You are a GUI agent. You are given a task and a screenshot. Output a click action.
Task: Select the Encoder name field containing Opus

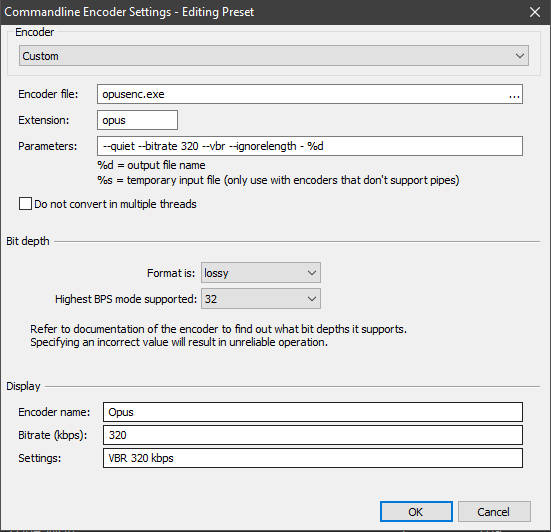(x=313, y=412)
